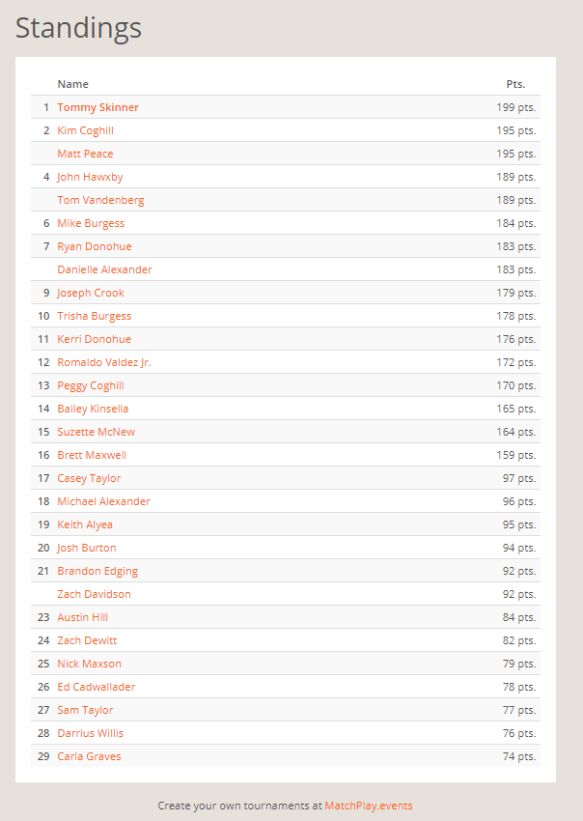Open John Hawxby's profile
Screen dimensions: 583x821
click(x=90, y=176)
